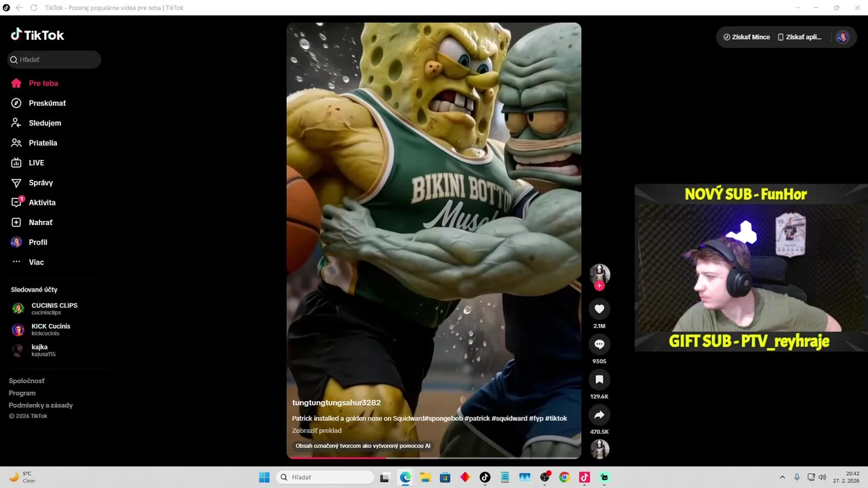The image size is (868, 488).
Task: Like the video with the heart icon
Action: (599, 309)
